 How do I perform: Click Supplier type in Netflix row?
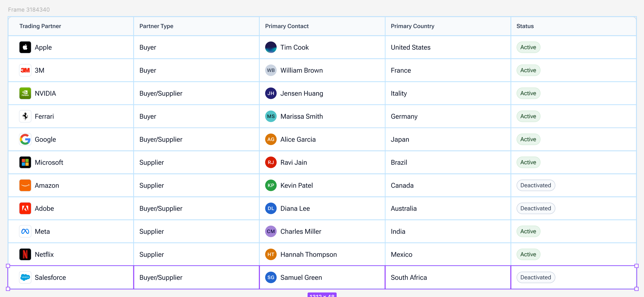(151, 254)
